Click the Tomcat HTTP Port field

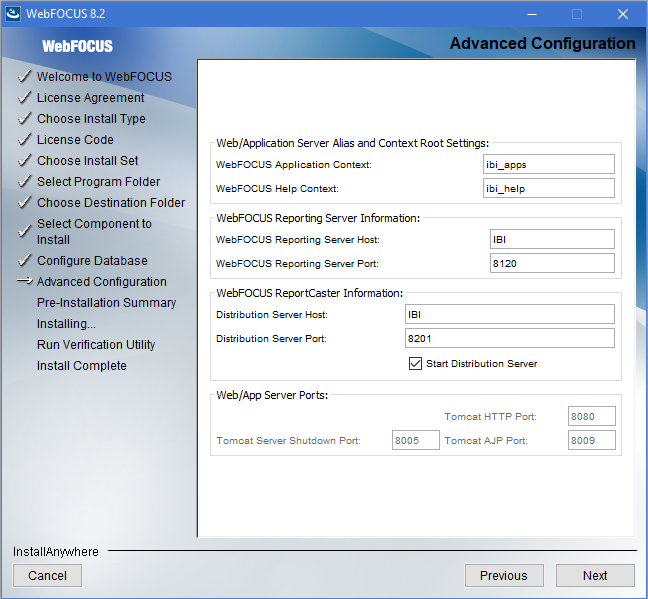coord(591,416)
